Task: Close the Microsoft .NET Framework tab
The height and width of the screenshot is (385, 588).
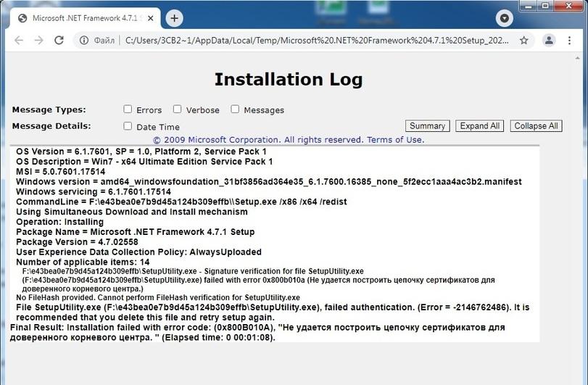Action: [x=150, y=18]
